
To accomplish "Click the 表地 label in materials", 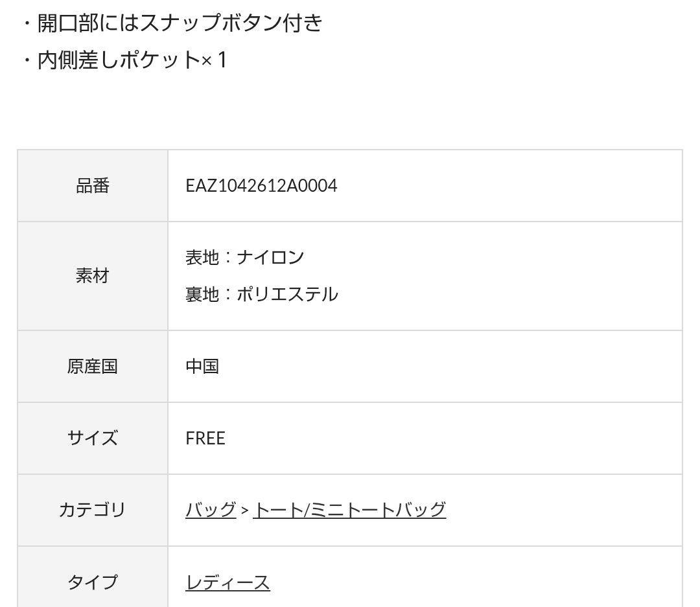I will [202, 257].
